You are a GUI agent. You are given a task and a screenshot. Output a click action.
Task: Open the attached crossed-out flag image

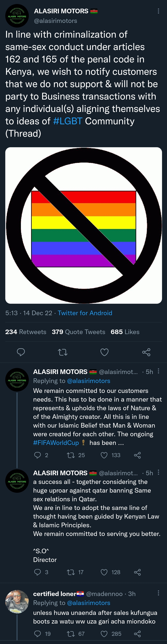[84, 225]
